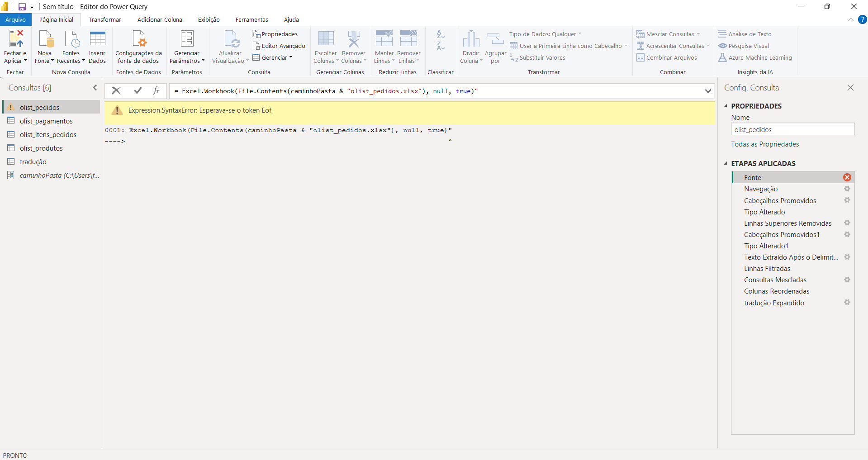The image size is (868, 460).
Task: Click the Gerenciar Parâmetros icon
Action: [187, 39]
